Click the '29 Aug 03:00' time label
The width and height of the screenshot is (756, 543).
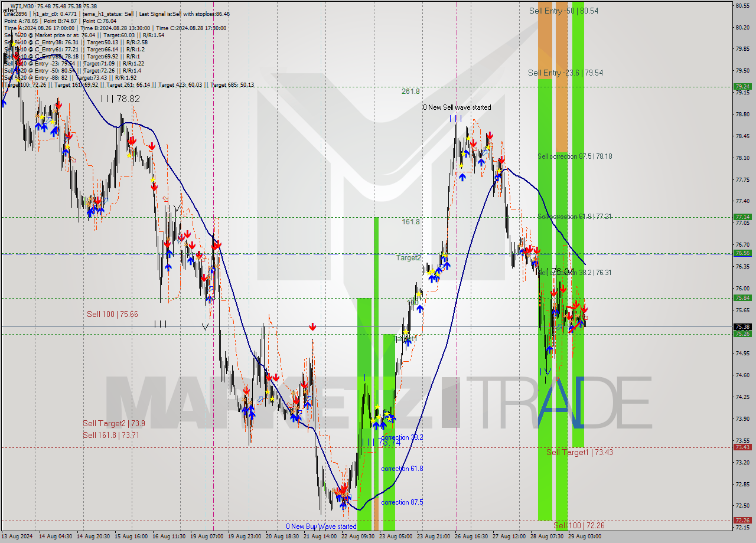tap(585, 537)
